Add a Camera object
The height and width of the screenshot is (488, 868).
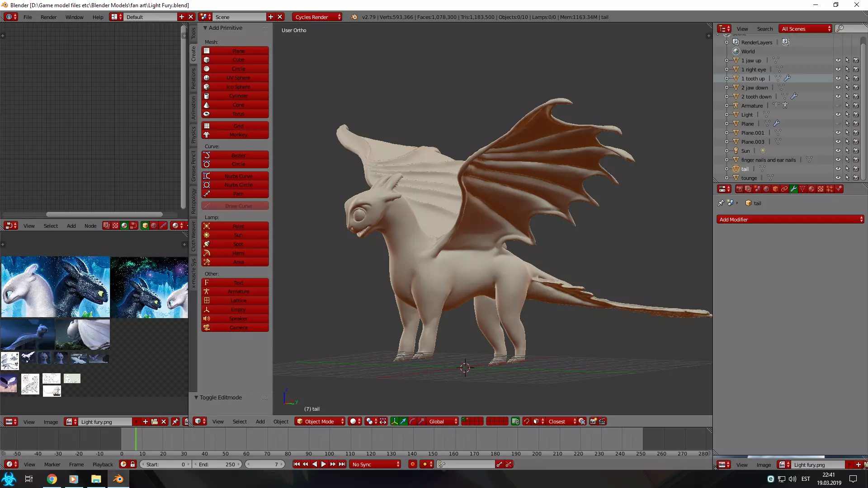(235, 328)
